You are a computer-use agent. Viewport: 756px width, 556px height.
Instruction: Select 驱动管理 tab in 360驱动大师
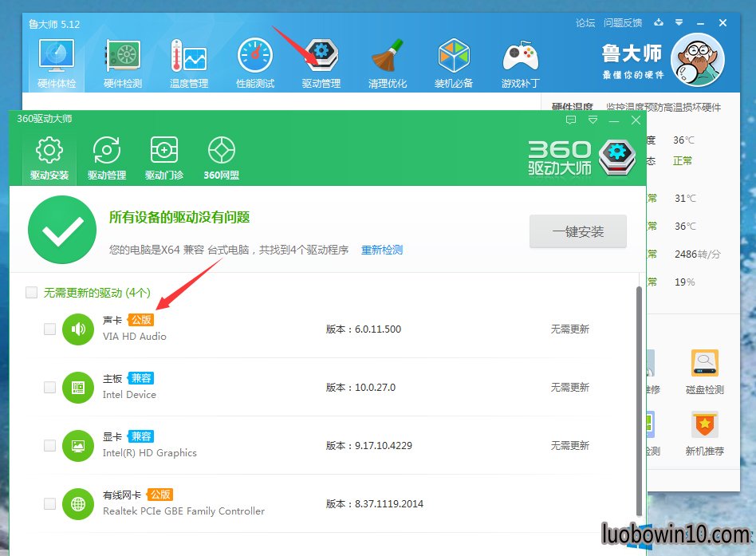point(107,158)
